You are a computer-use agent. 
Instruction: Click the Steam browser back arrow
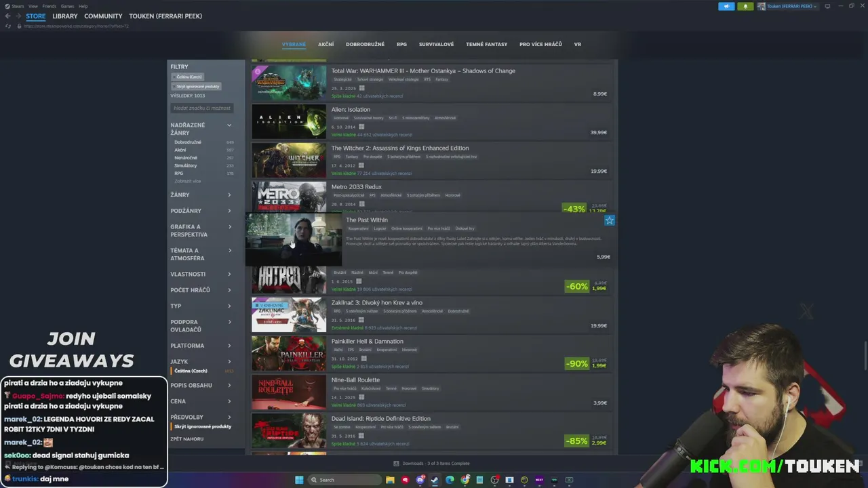point(8,16)
